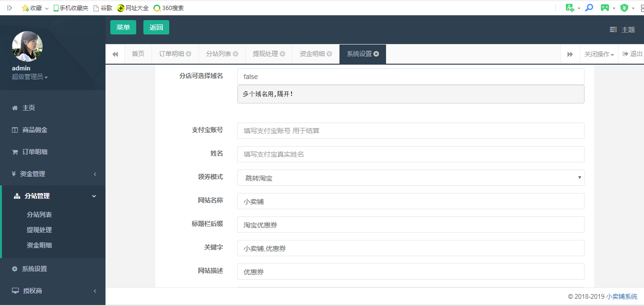Click 退出 to log out

[x=632, y=54]
